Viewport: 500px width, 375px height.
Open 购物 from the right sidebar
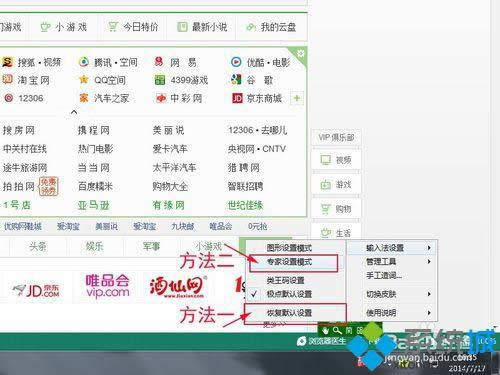(x=336, y=209)
